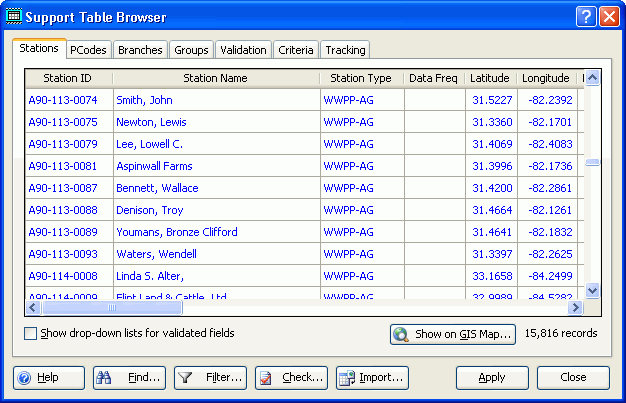Open the Tracking tab
The width and height of the screenshot is (626, 403).
click(345, 50)
